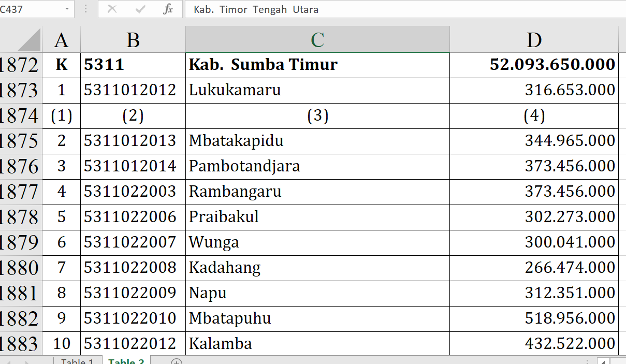Select row 1872 header
This screenshot has width=626, height=364.
tap(20, 65)
